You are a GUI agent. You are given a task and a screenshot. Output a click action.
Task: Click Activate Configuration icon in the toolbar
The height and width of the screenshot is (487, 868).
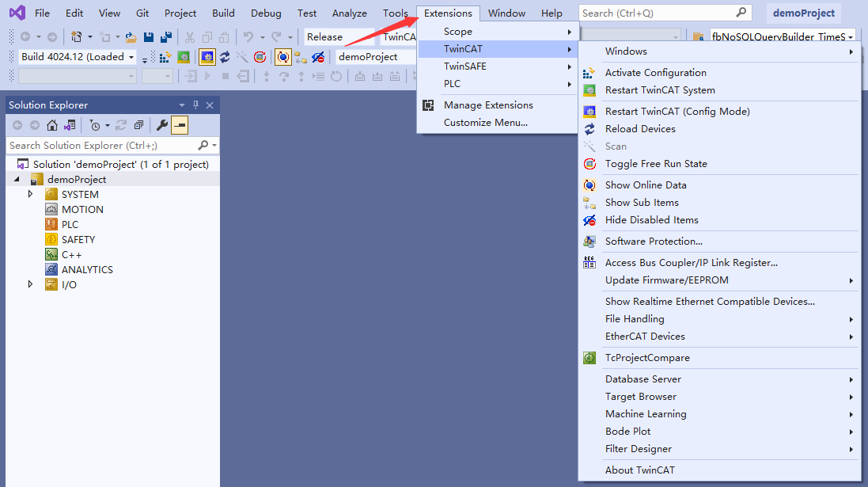165,57
